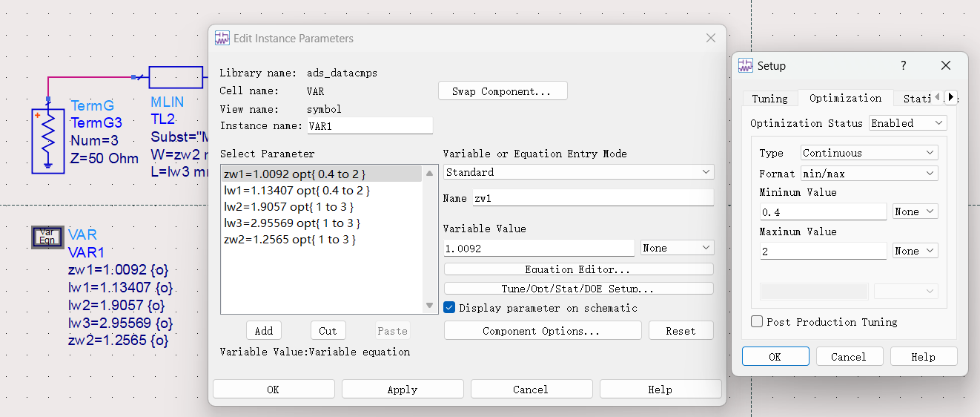980x417 pixels.
Task: Close the Setup dialog window
Action: pyautogui.click(x=946, y=66)
